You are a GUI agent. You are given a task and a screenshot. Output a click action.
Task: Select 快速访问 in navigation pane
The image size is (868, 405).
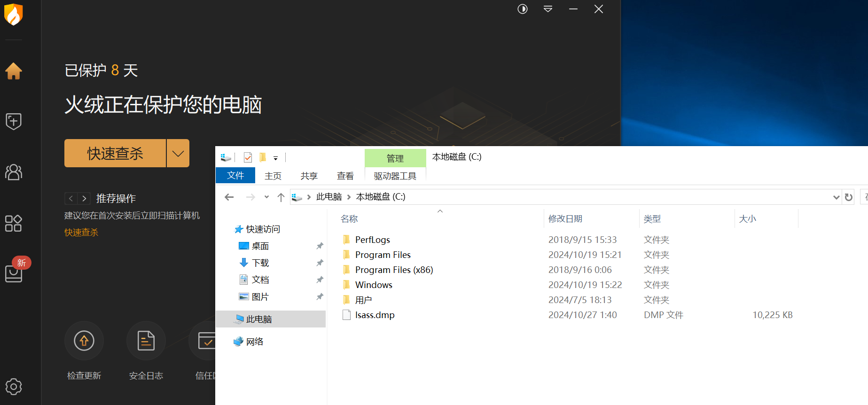[x=263, y=229]
